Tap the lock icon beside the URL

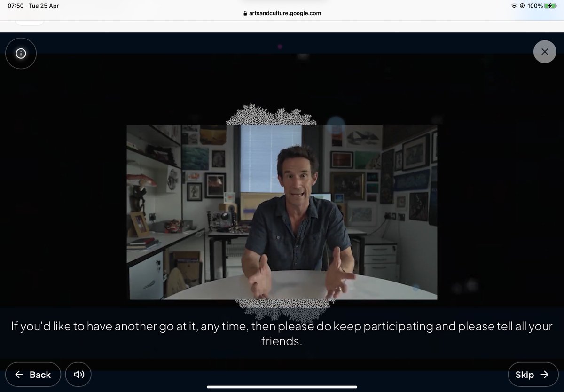pos(245,14)
